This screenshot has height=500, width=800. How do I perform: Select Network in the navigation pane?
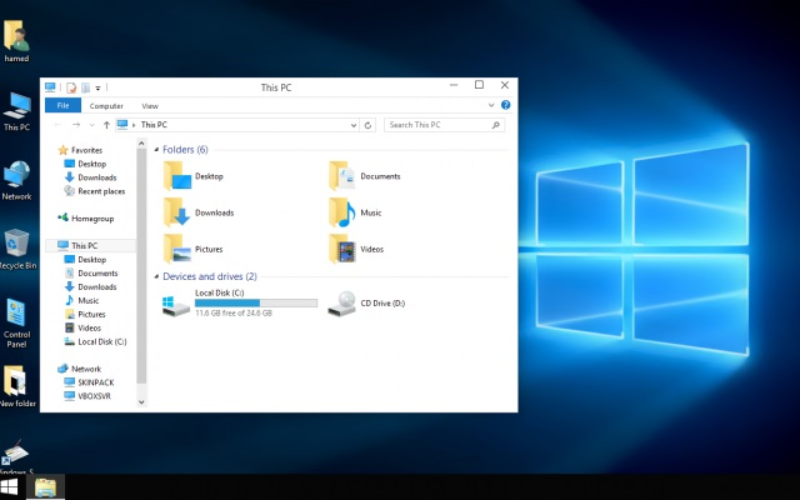click(x=79, y=369)
